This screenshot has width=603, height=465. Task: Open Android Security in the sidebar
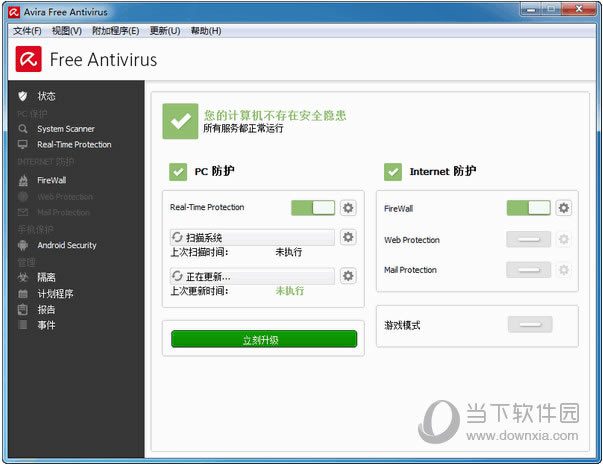coord(66,245)
